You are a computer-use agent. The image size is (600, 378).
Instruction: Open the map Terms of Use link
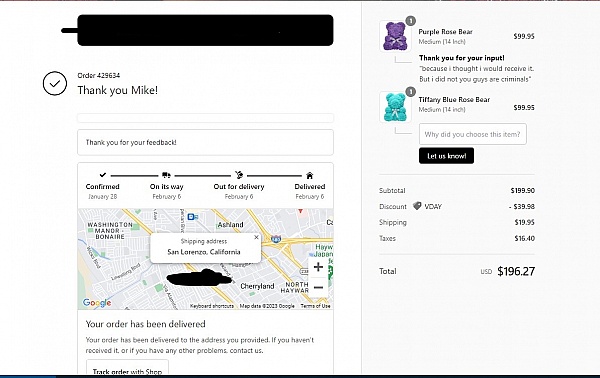click(315, 306)
